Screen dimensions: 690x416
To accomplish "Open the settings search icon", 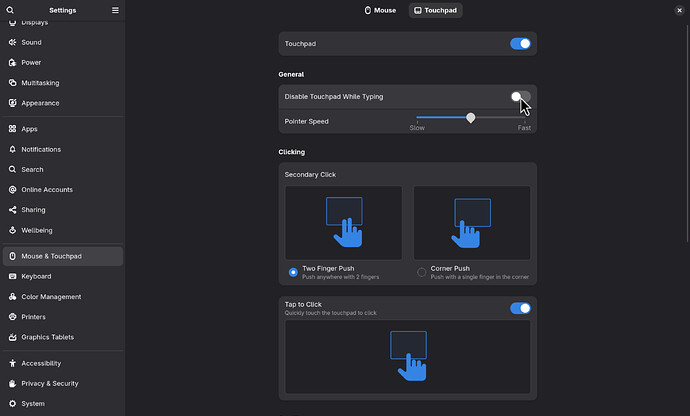I will [x=10, y=10].
